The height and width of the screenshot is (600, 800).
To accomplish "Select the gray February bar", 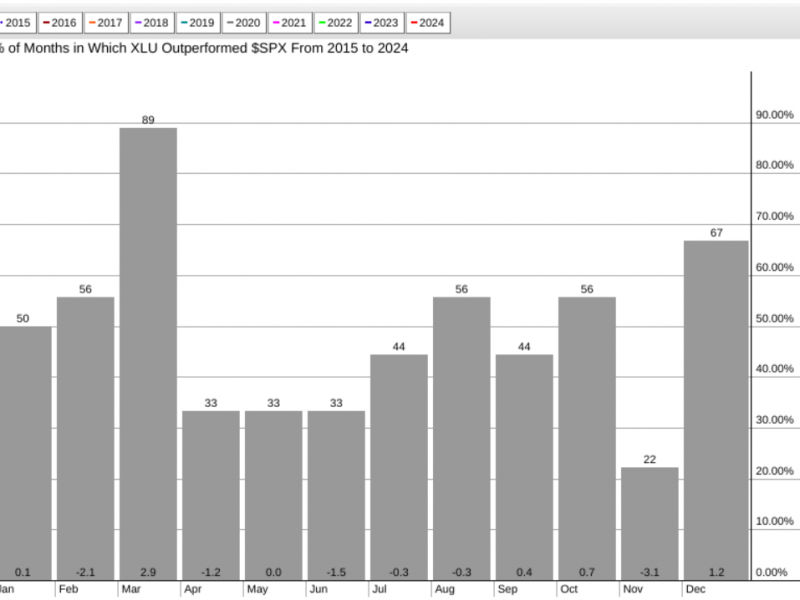I will (x=85, y=439).
